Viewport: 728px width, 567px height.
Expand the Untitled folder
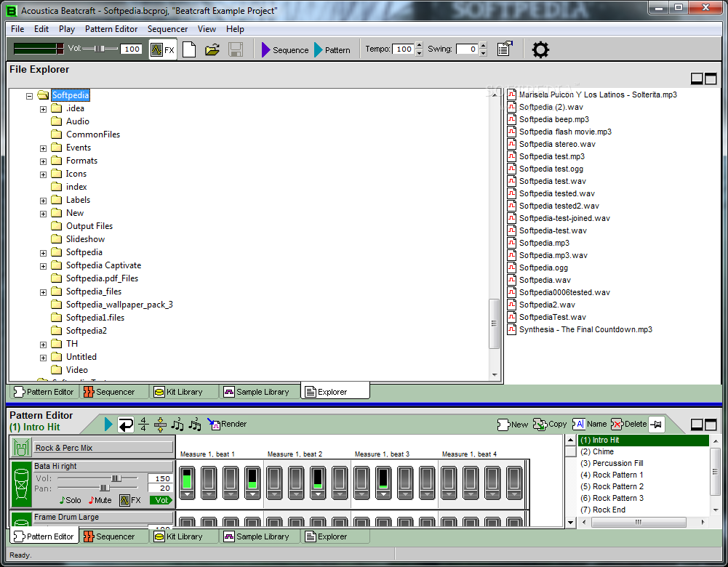[x=43, y=358]
